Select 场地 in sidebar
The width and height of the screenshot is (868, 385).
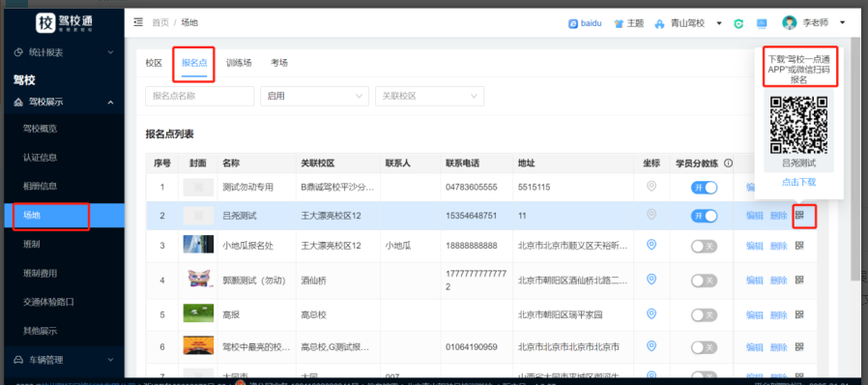(x=64, y=216)
